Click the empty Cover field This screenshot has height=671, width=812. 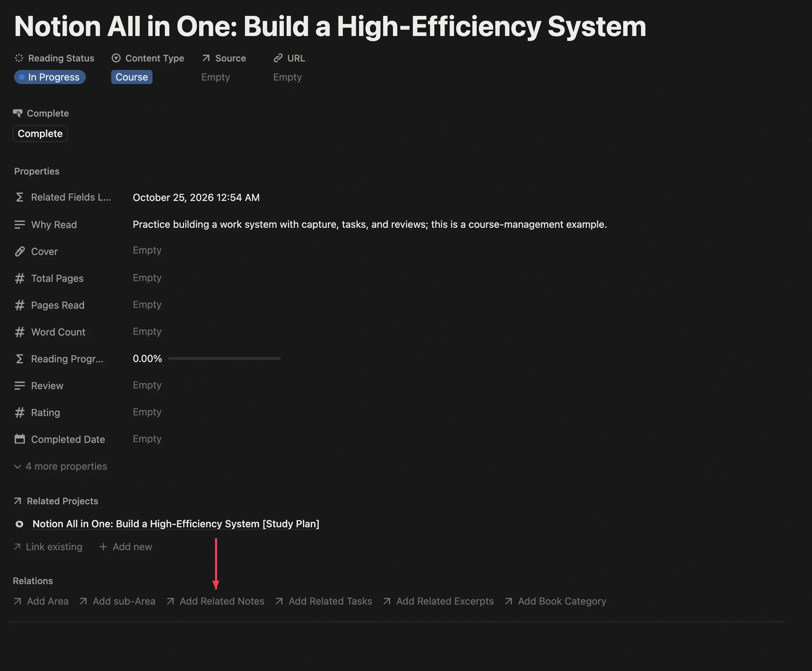click(147, 250)
